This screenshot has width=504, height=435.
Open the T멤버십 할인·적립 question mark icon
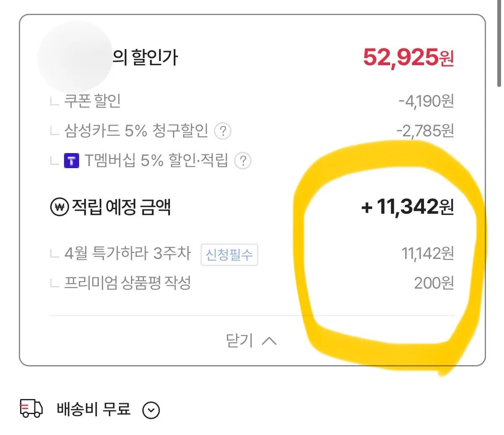coord(243,161)
